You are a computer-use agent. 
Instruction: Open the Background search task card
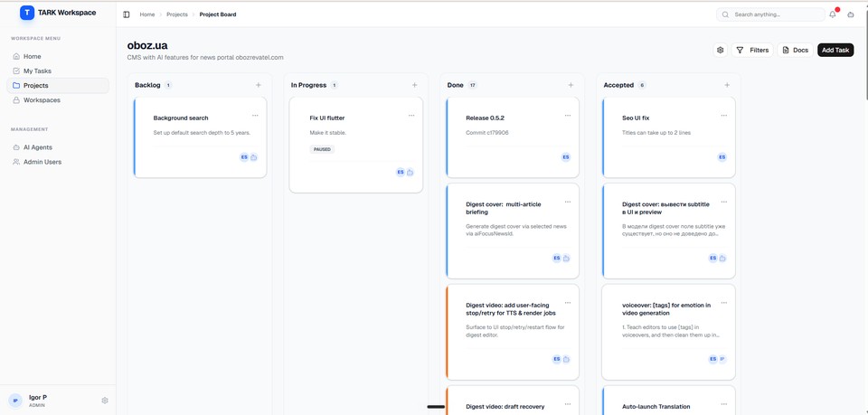pos(201,137)
